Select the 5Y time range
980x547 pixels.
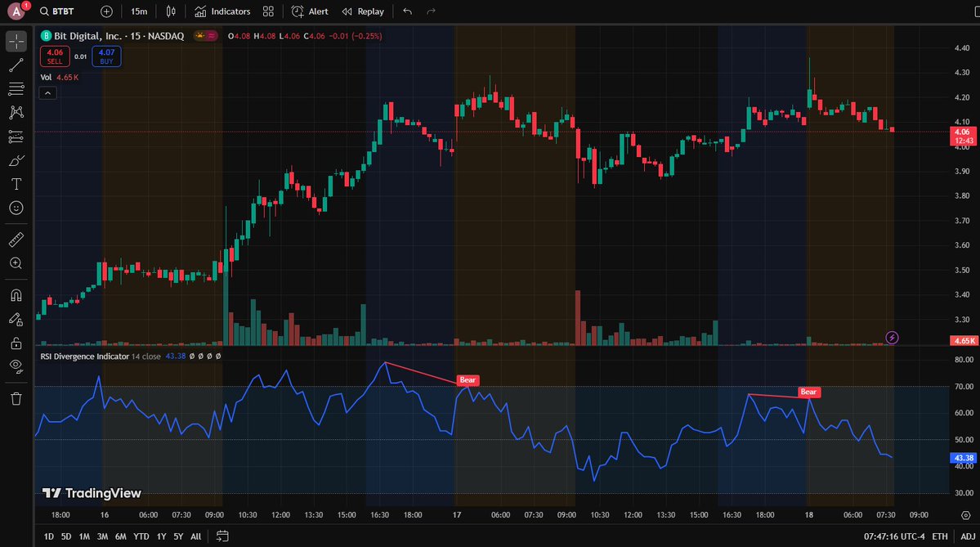pyautogui.click(x=178, y=536)
